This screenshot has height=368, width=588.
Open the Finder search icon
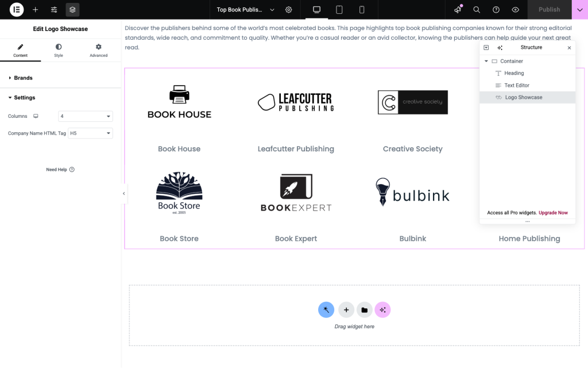point(477,10)
